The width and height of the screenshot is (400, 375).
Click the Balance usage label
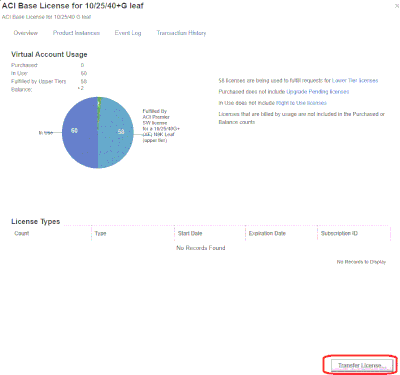(22, 90)
